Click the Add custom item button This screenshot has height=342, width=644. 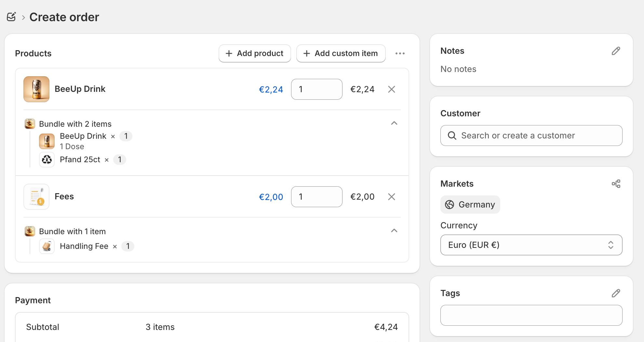[x=341, y=53]
